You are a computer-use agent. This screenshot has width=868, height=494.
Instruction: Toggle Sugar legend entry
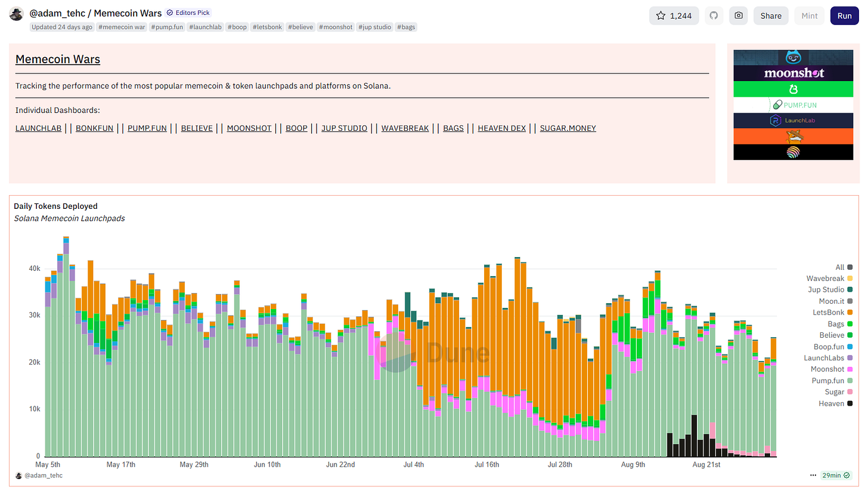click(839, 392)
